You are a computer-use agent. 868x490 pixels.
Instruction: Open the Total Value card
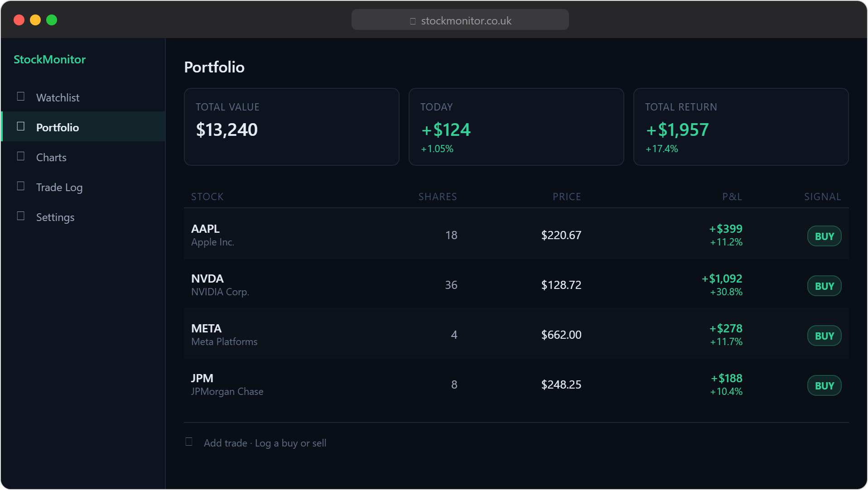(292, 127)
